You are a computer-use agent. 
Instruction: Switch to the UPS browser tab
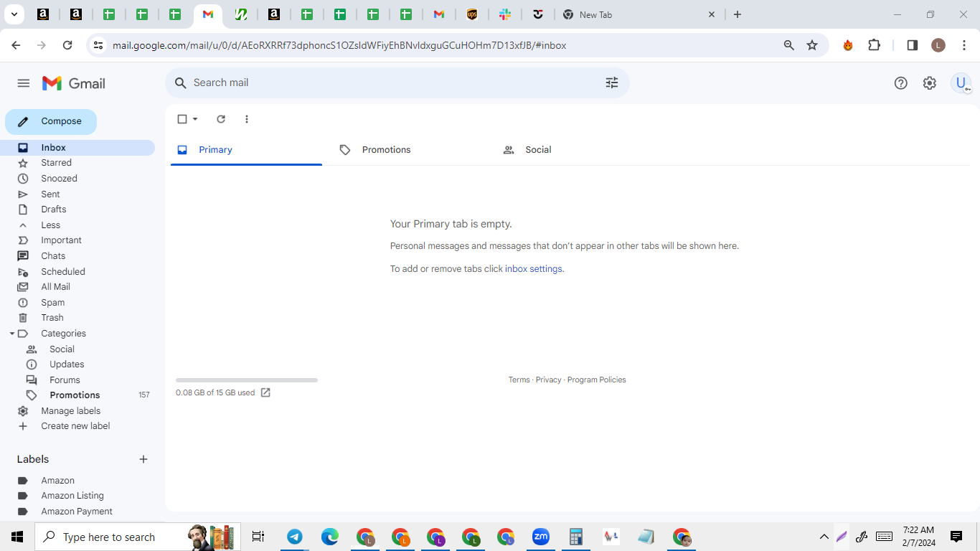[472, 14]
